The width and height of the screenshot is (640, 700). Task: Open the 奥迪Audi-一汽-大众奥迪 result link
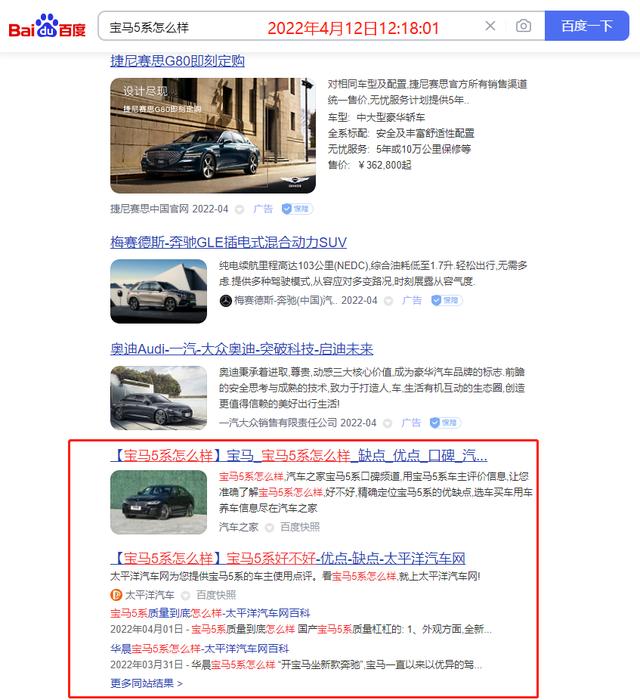click(x=241, y=349)
